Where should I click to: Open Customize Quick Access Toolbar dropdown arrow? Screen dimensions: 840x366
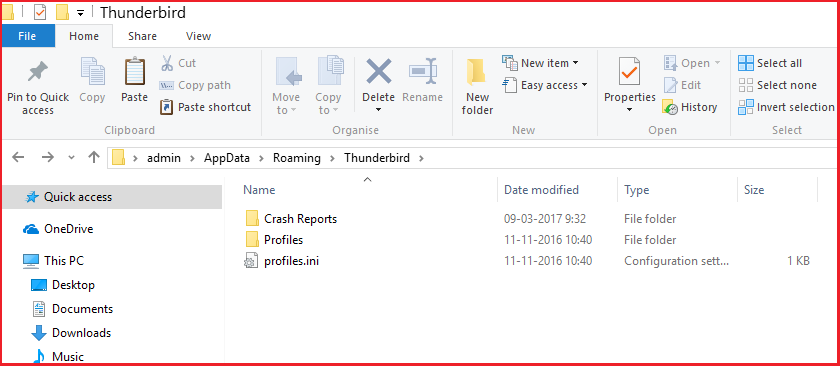pos(80,12)
